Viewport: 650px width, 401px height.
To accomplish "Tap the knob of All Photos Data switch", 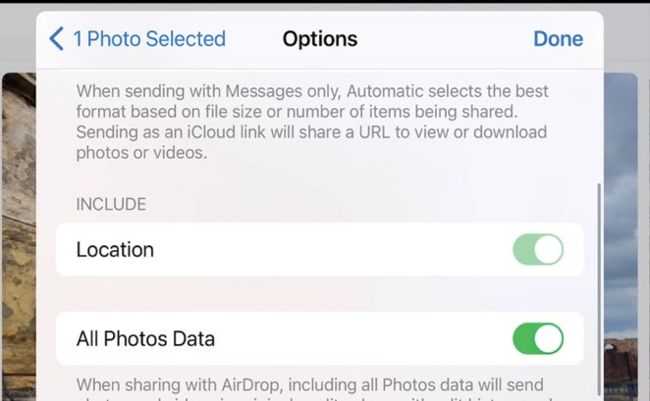I will click(548, 339).
